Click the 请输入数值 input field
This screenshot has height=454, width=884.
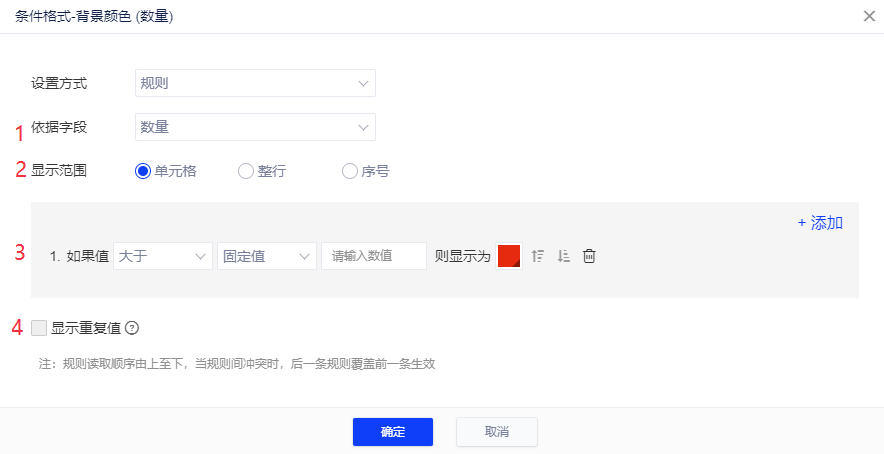point(373,256)
